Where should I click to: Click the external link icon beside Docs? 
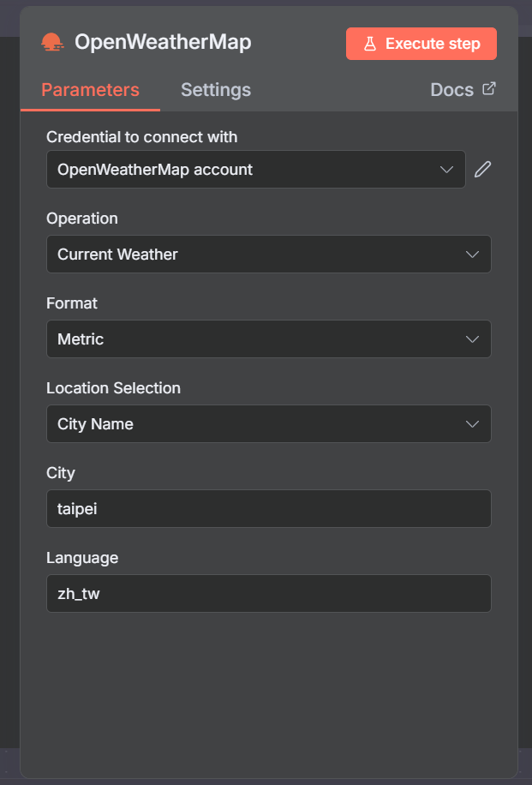(x=489, y=88)
